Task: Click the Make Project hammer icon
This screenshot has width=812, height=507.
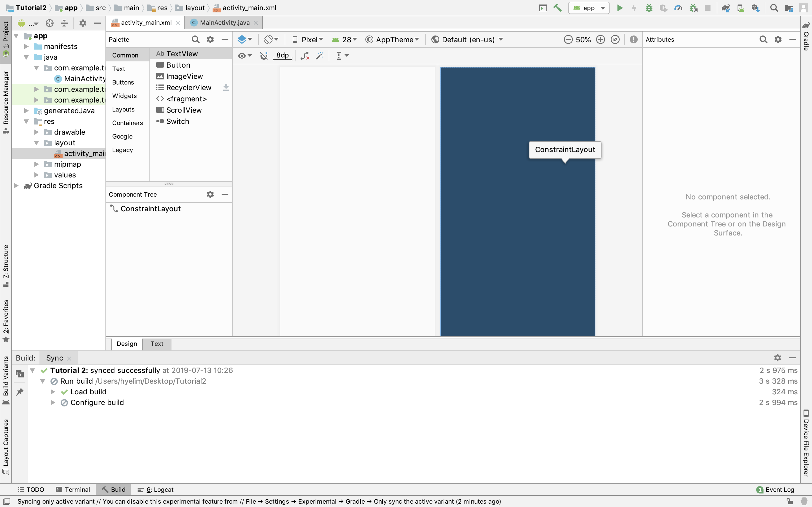Action: click(557, 8)
